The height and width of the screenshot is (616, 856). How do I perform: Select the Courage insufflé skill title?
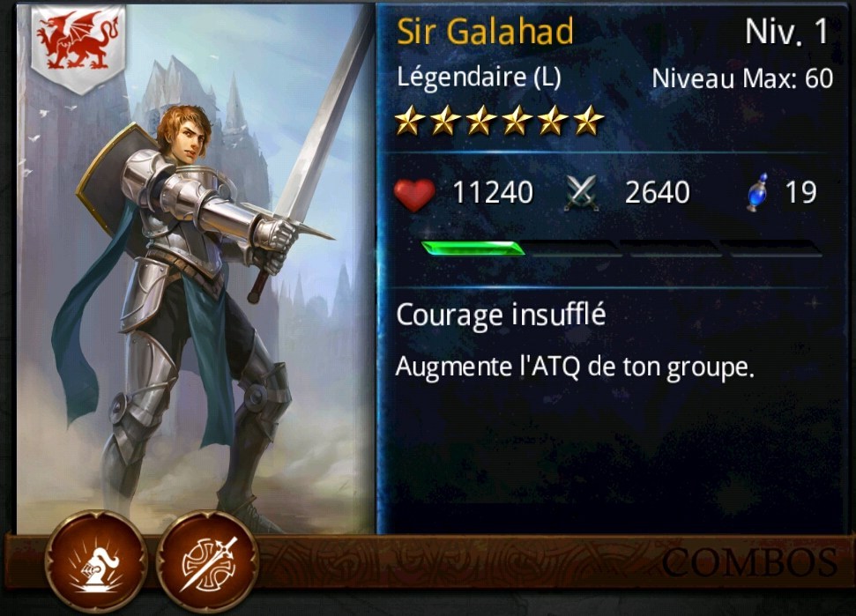tap(501, 315)
